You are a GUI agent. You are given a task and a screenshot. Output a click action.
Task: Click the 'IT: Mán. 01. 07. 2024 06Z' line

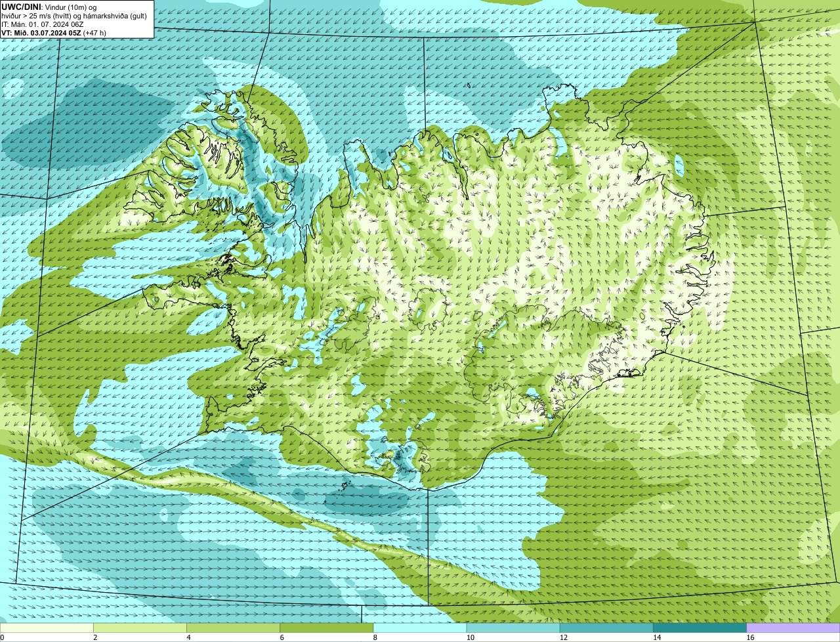43,24
